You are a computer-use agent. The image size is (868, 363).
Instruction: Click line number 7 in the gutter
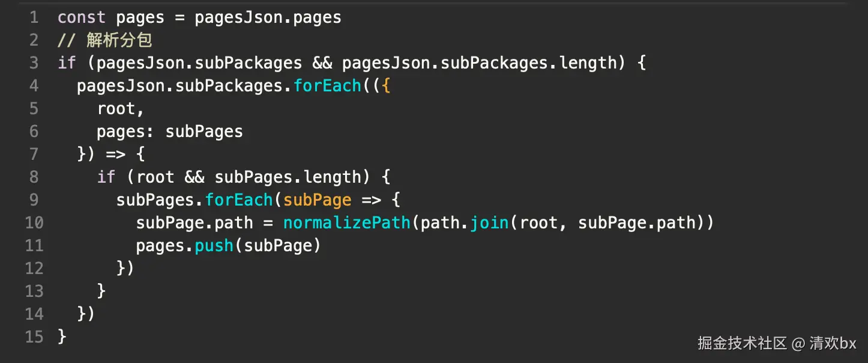34,154
